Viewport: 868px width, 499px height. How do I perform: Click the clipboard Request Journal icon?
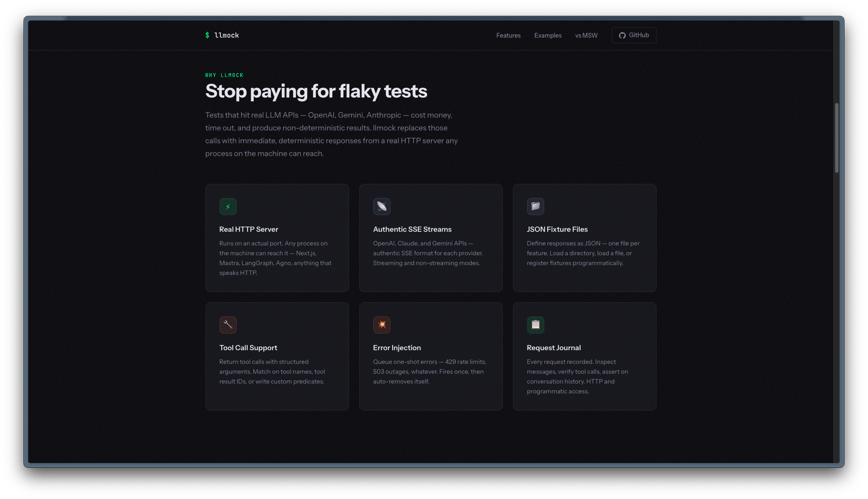point(535,325)
